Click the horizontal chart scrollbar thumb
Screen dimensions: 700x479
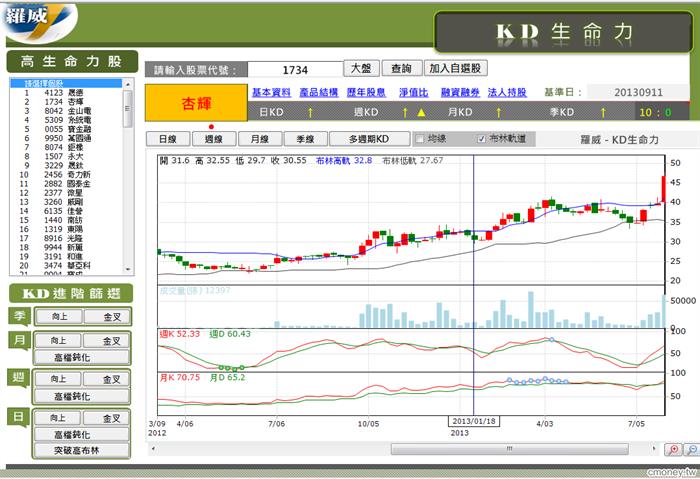[509, 448]
